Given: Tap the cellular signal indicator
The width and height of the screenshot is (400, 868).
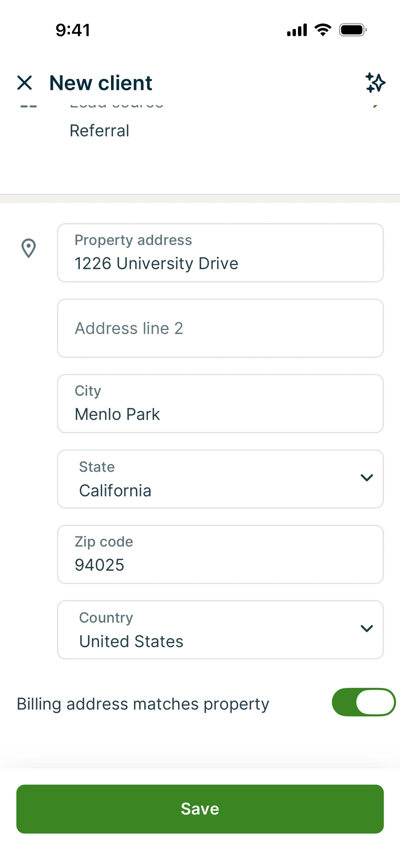Looking at the screenshot, I should coord(297,30).
